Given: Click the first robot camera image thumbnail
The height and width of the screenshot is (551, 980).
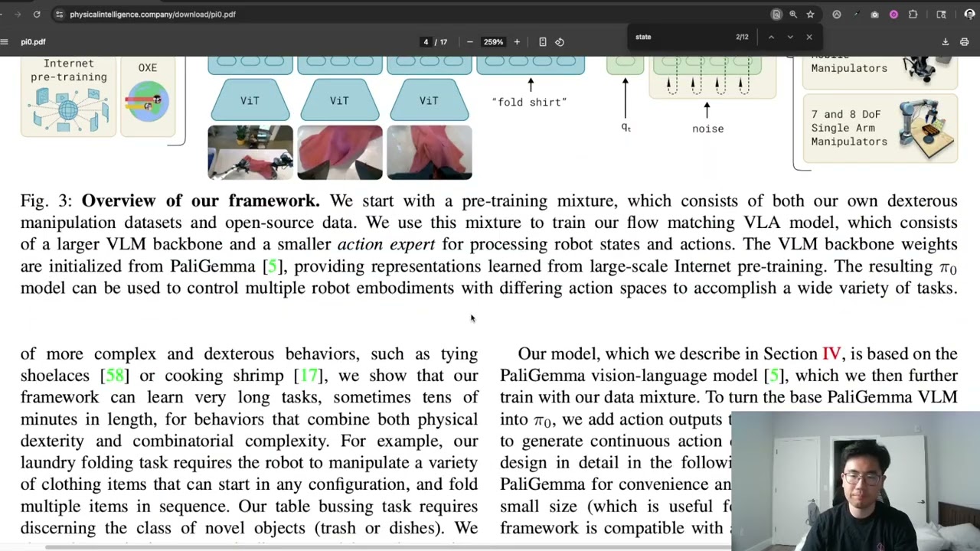Looking at the screenshot, I should 250,152.
